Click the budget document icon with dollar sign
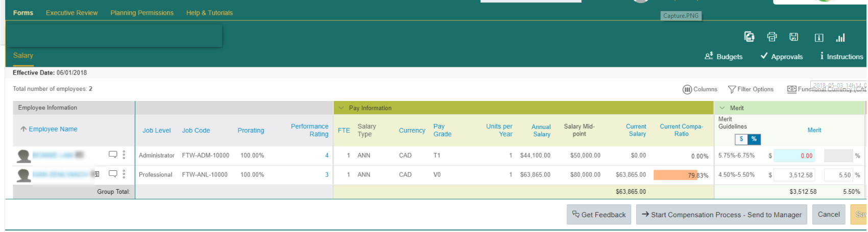 click(749, 37)
